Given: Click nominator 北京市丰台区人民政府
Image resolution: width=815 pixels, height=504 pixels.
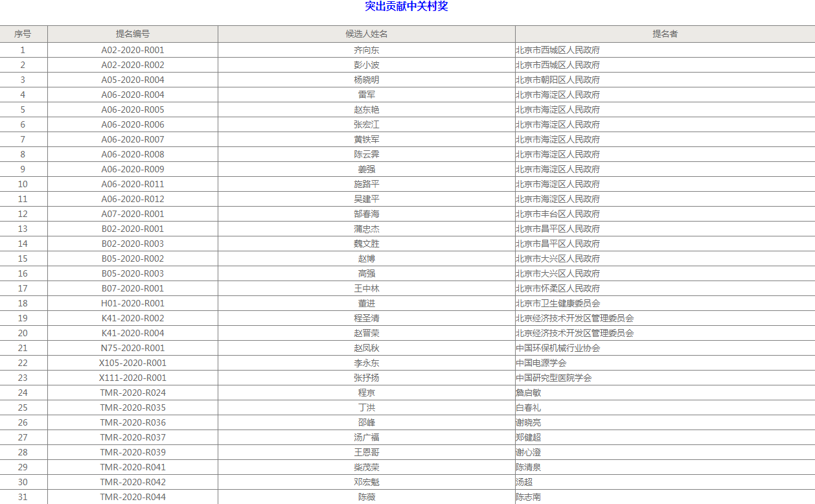Looking at the screenshot, I should tap(558, 214).
